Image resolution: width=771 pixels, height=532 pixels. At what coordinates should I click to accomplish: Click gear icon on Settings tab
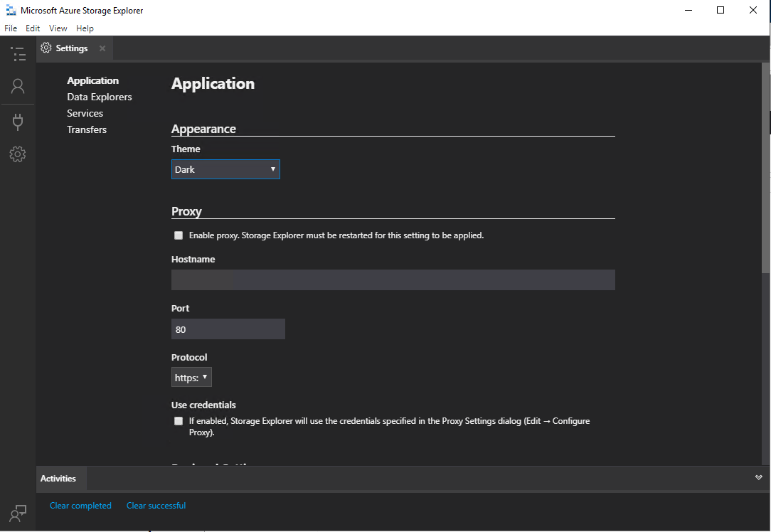[46, 48]
